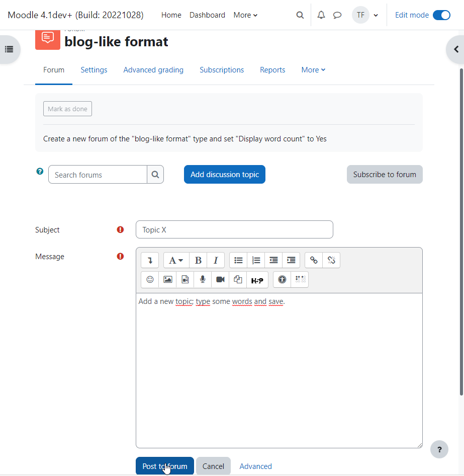Click the H5P insert icon
The image size is (464, 476).
(x=257, y=280)
